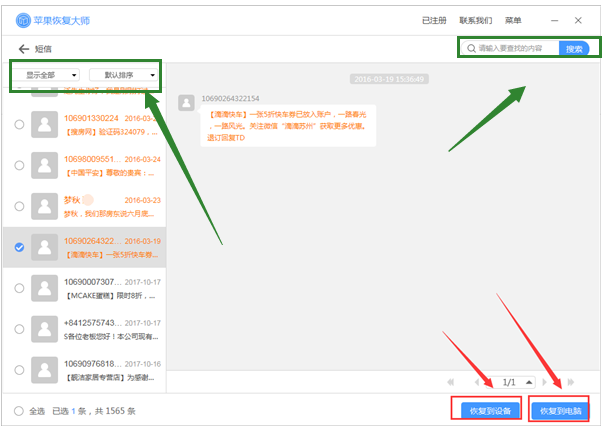Click the magnifier icon in search box
Image resolution: width=603 pixels, height=429 pixels.
pyautogui.click(x=471, y=48)
